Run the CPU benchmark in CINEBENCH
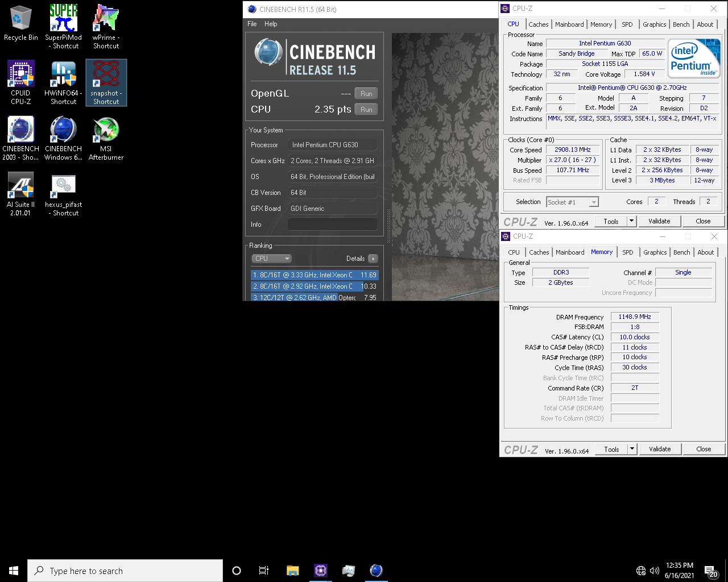 [366, 110]
